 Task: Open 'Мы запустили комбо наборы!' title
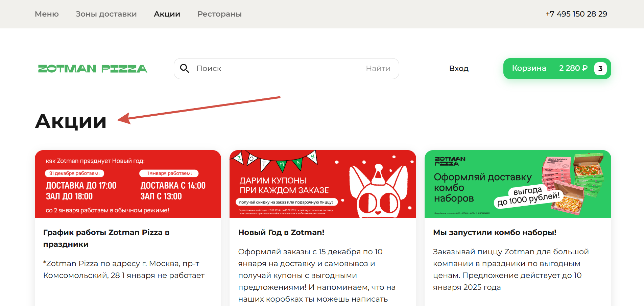click(x=495, y=232)
